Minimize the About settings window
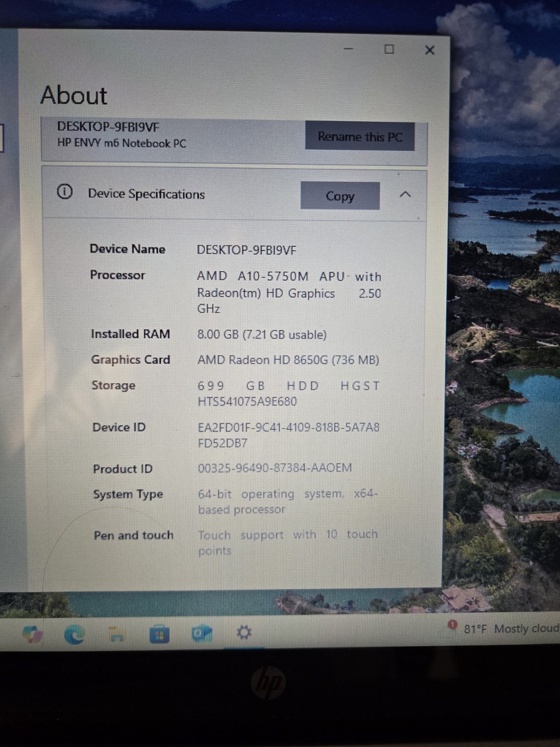Viewport: 560px width, 747px height. point(349,49)
